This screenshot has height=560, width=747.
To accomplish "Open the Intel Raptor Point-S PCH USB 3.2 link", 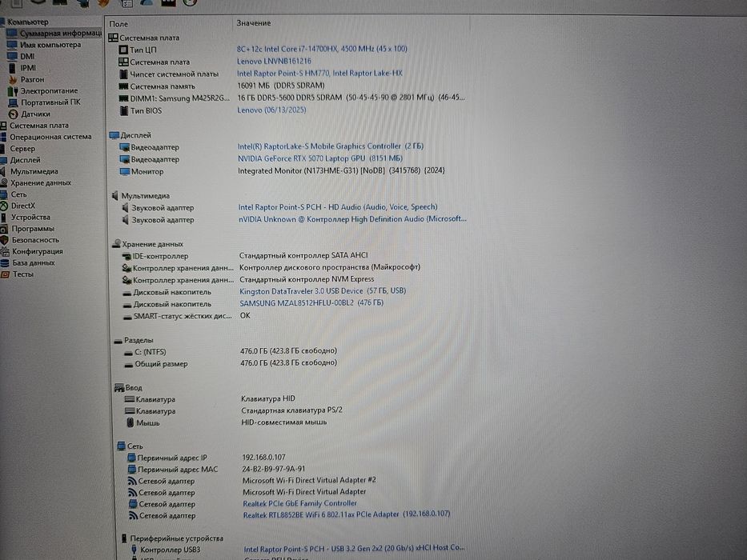I will click(355, 548).
